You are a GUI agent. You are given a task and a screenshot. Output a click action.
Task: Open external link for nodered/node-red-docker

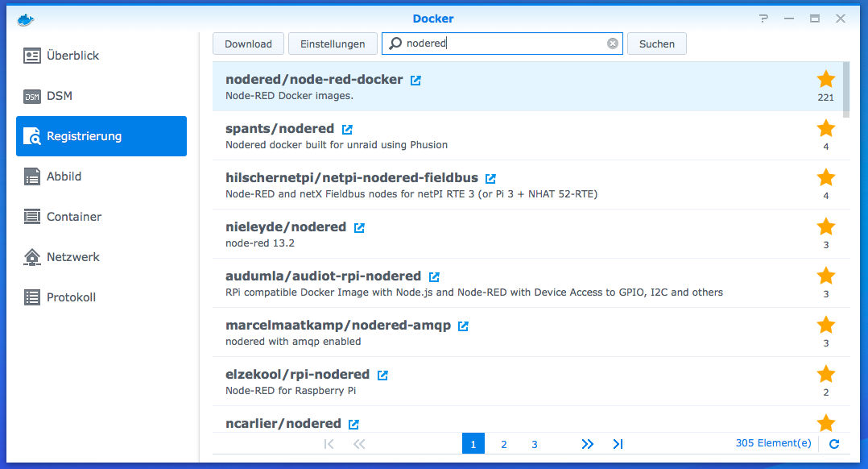point(415,81)
